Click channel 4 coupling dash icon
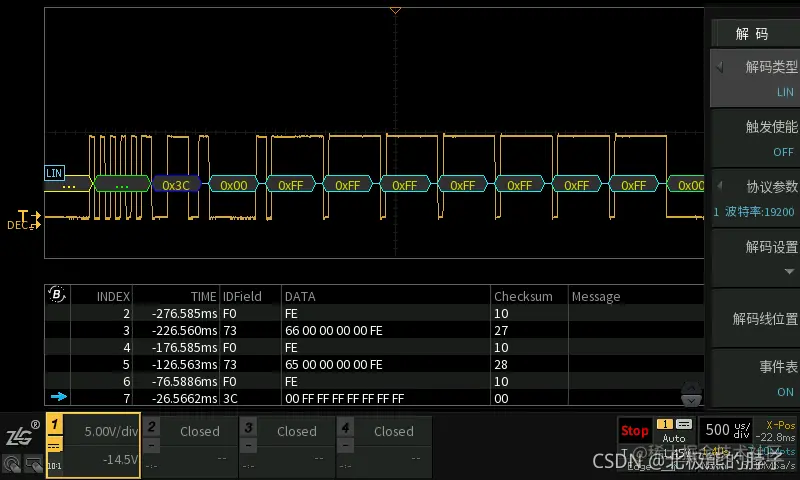Viewport: 800px width, 480px height. pyautogui.click(x=345, y=446)
